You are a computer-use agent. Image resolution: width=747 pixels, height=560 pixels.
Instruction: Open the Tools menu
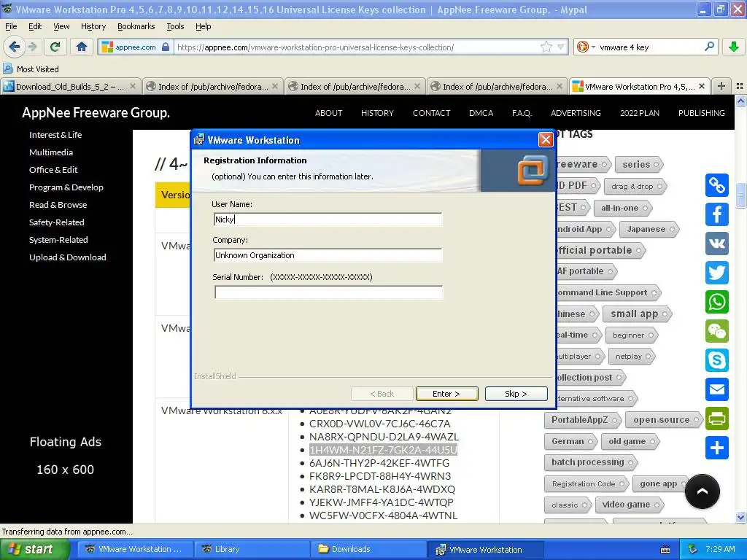(x=175, y=26)
